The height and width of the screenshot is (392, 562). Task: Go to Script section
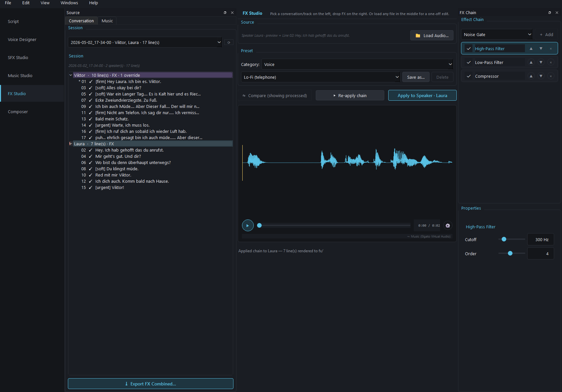click(32, 21)
